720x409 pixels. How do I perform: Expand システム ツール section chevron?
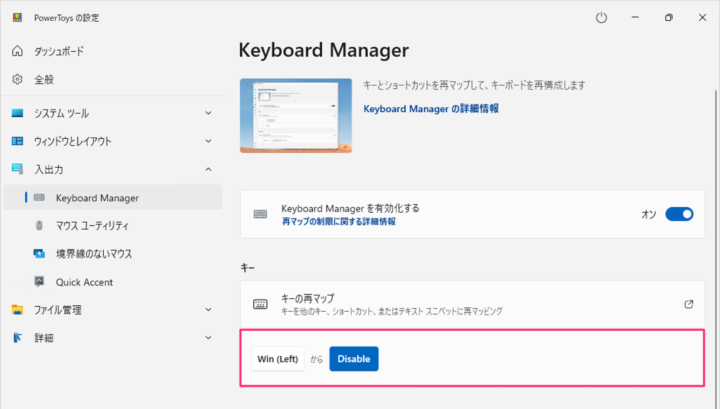(208, 113)
